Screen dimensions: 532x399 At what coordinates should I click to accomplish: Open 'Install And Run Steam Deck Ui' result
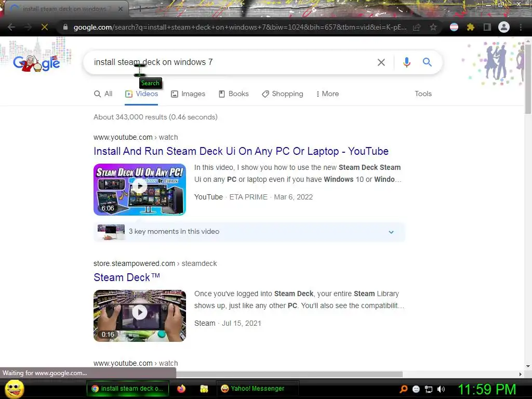[x=241, y=151]
